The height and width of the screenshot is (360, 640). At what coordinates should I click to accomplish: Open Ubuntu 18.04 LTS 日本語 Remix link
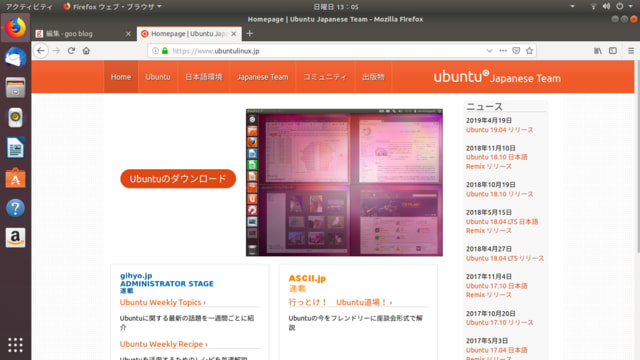click(x=502, y=226)
